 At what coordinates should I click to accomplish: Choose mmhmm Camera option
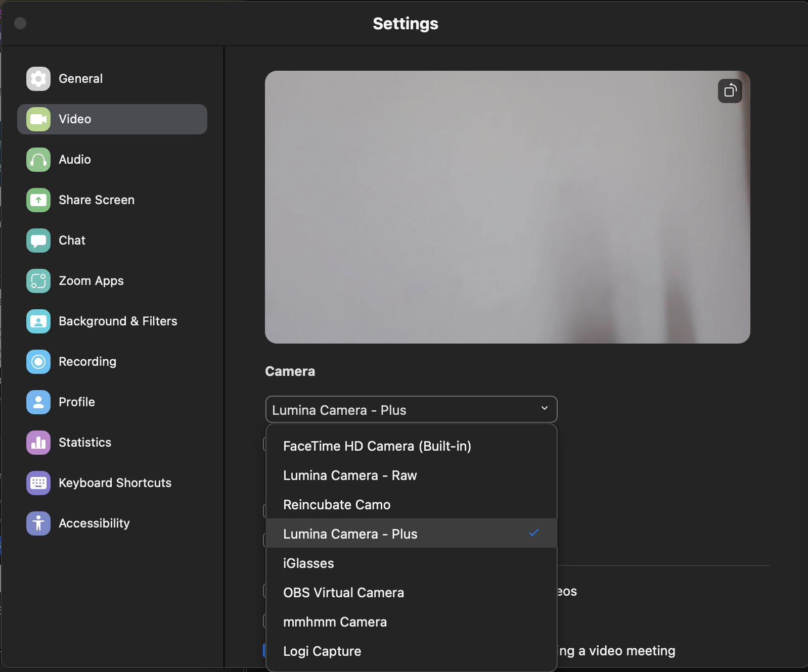pyautogui.click(x=411, y=622)
